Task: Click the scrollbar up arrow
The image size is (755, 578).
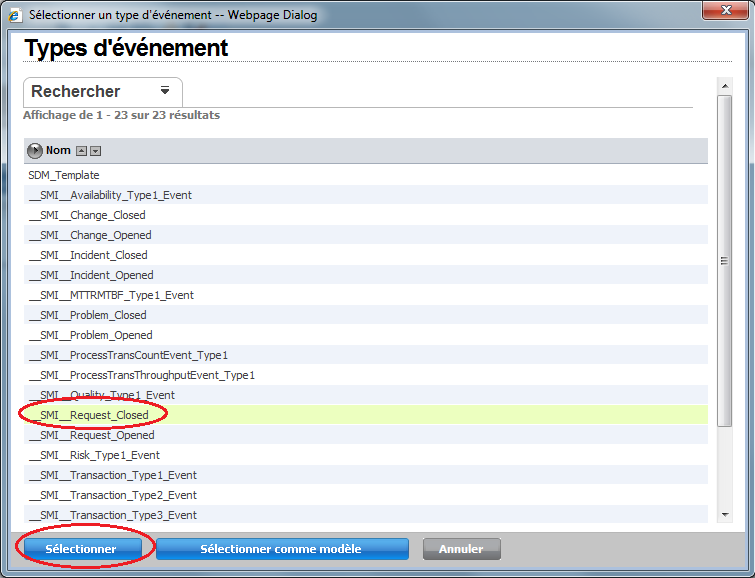Action: tap(725, 86)
